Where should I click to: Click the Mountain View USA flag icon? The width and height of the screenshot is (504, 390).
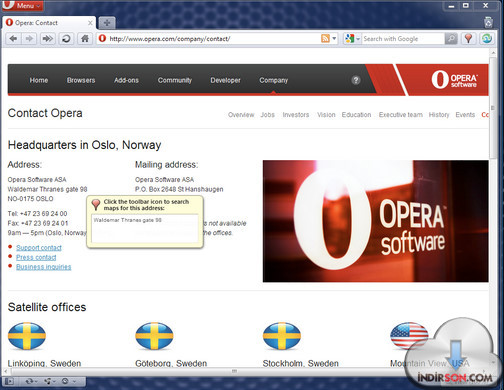(x=409, y=336)
